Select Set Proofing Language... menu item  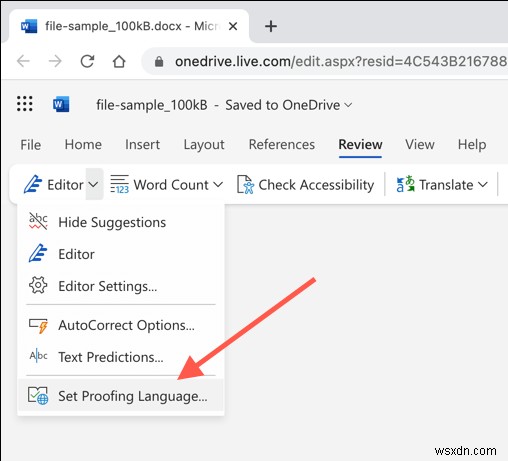tap(121, 396)
